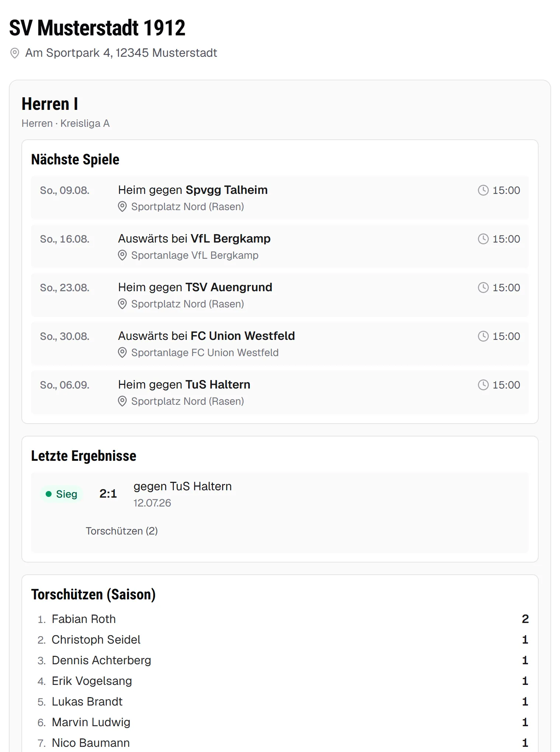Click the clock icon for TuS Haltern match
Image resolution: width=560 pixels, height=752 pixels.
pyautogui.click(x=483, y=385)
